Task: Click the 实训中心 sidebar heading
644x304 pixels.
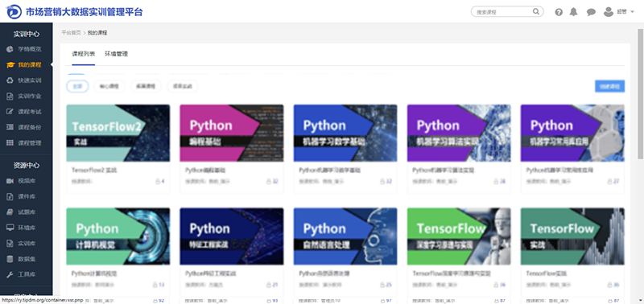Action: [x=27, y=34]
